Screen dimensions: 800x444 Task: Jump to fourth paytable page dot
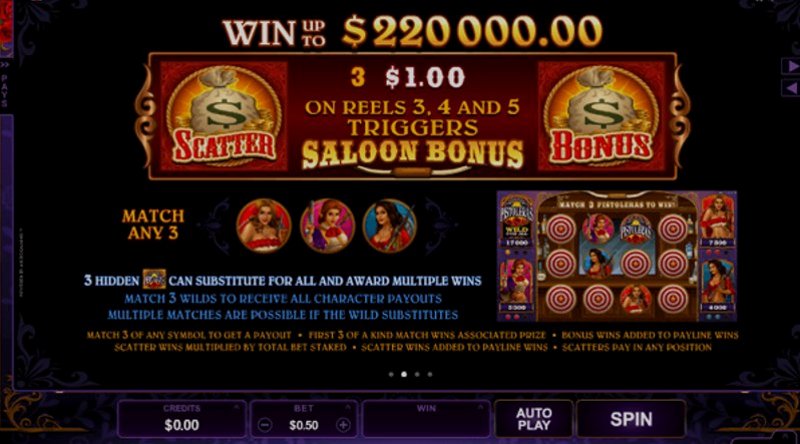point(430,374)
